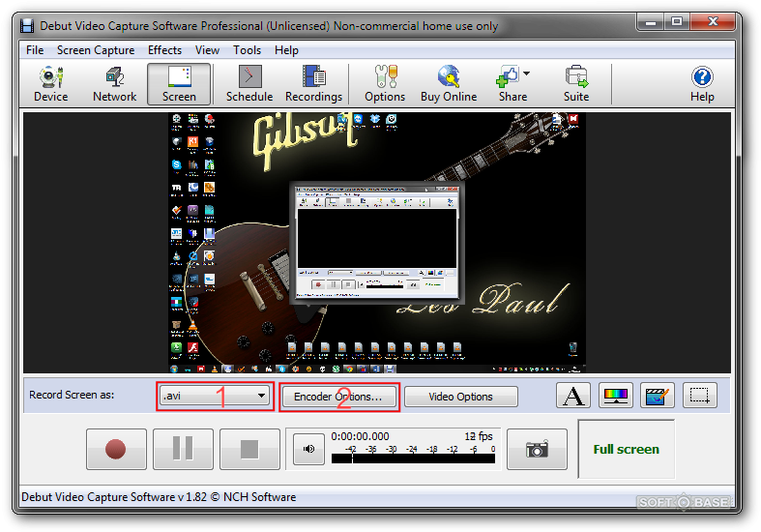The image size is (761, 532).
Task: Click the 12 fps readout
Action: [479, 436]
